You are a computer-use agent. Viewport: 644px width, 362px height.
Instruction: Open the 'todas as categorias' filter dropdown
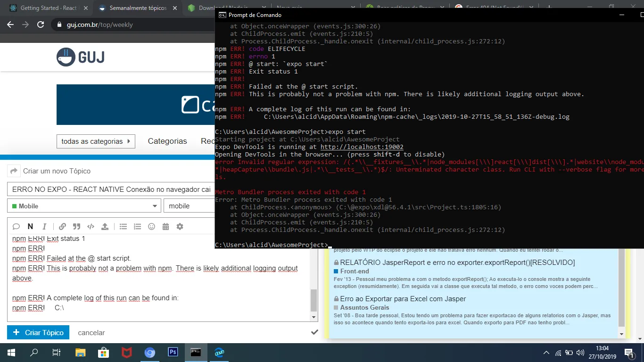tap(95, 141)
